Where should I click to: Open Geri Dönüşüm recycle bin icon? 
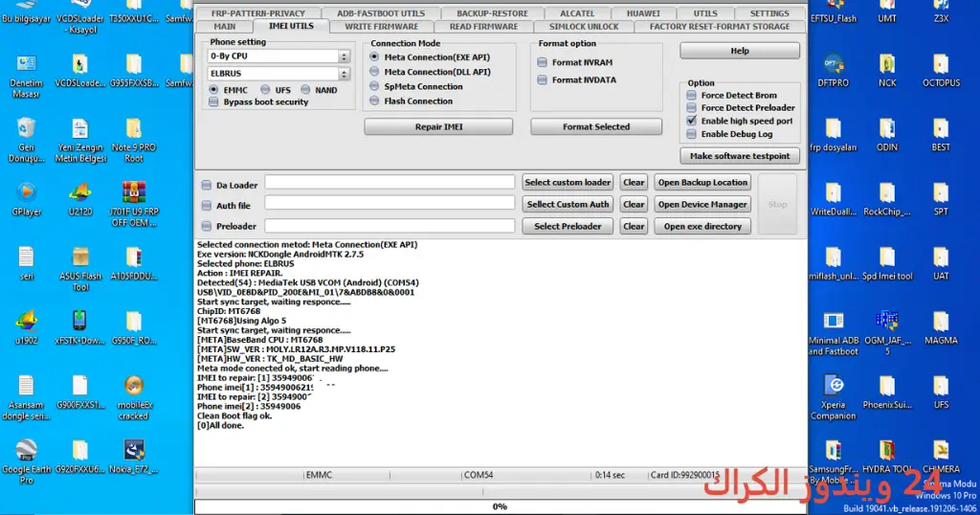tap(26, 140)
